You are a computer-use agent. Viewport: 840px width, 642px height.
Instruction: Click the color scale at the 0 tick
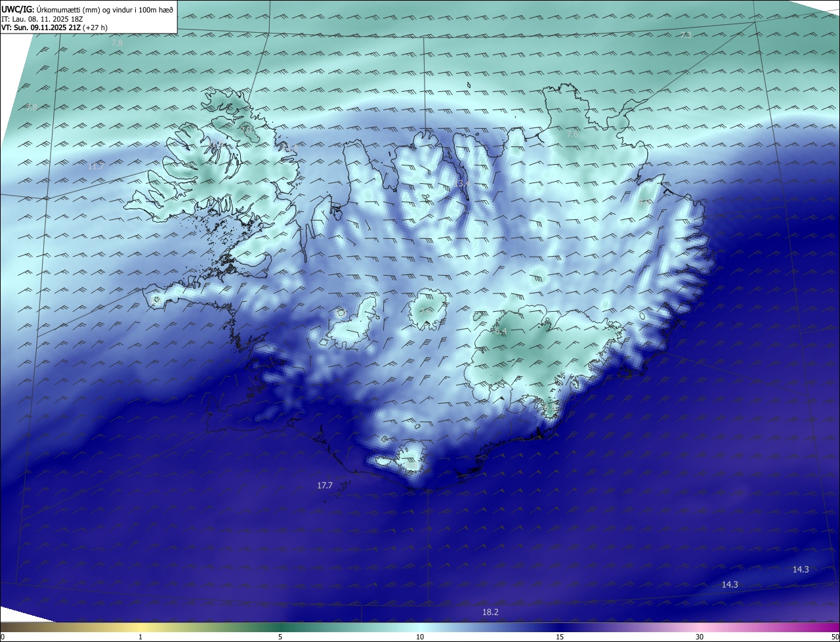tap(3, 637)
